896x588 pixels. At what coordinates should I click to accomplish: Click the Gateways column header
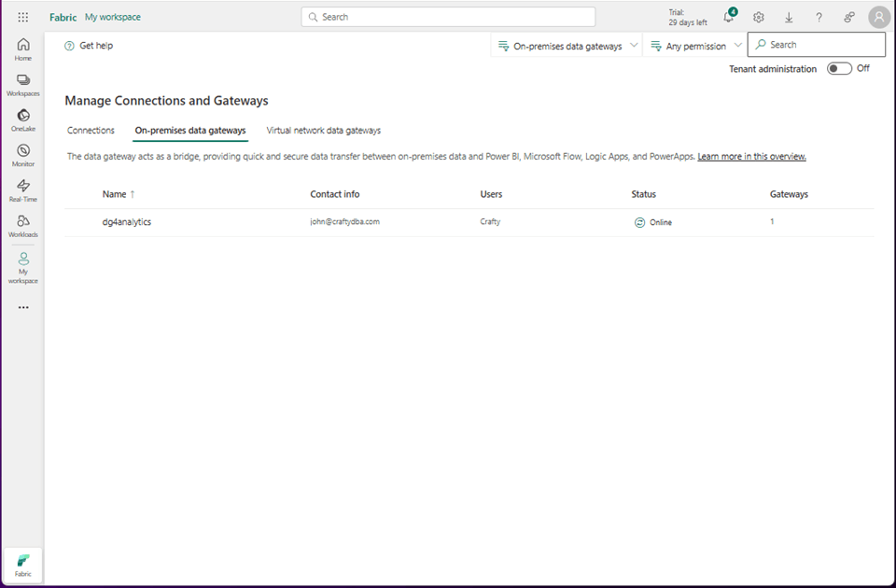(789, 194)
